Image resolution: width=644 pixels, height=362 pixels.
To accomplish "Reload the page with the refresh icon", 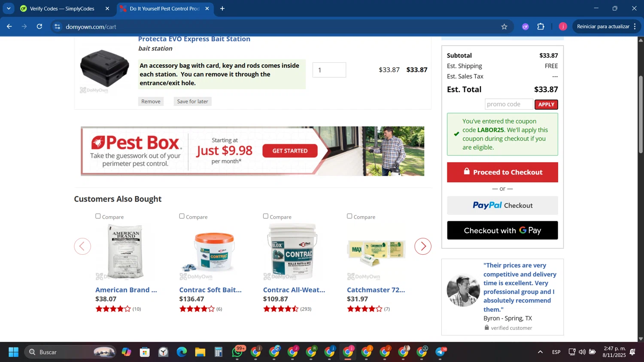I will [x=39, y=27].
